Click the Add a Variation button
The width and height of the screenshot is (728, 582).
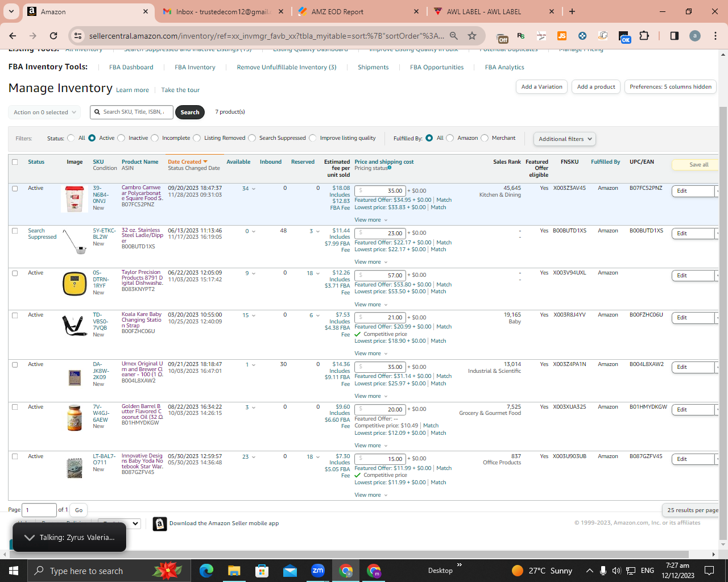[542, 87]
